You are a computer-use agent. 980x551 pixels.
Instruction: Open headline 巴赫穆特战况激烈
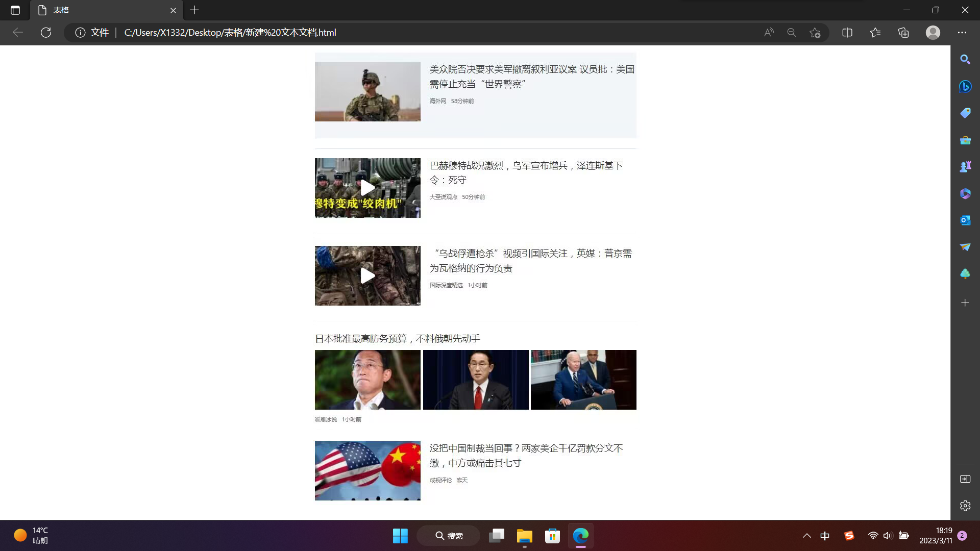pyautogui.click(x=526, y=173)
